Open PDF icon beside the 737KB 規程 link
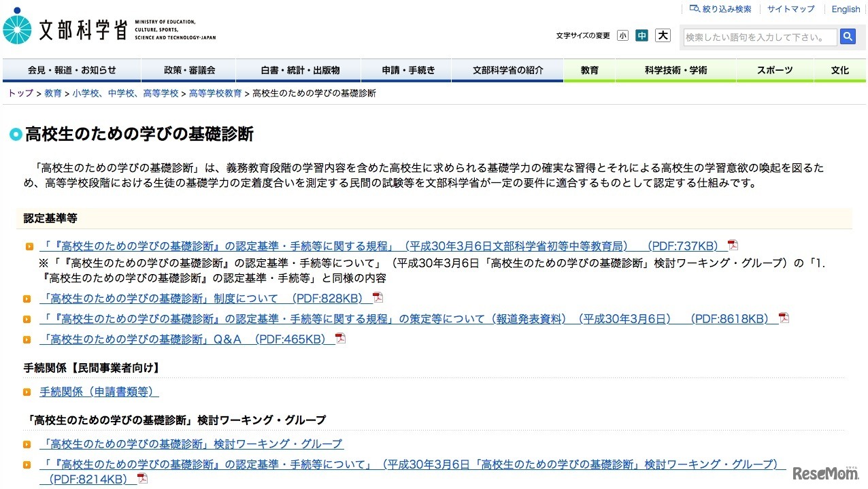Image resolution: width=868 pixels, height=489 pixels. pos(733,245)
